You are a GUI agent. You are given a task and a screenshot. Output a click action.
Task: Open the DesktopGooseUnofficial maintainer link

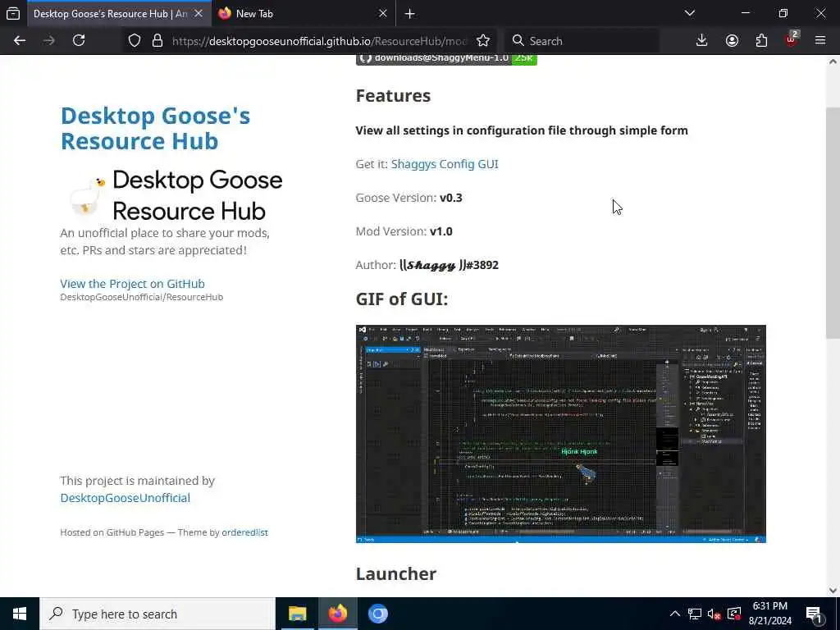click(126, 498)
